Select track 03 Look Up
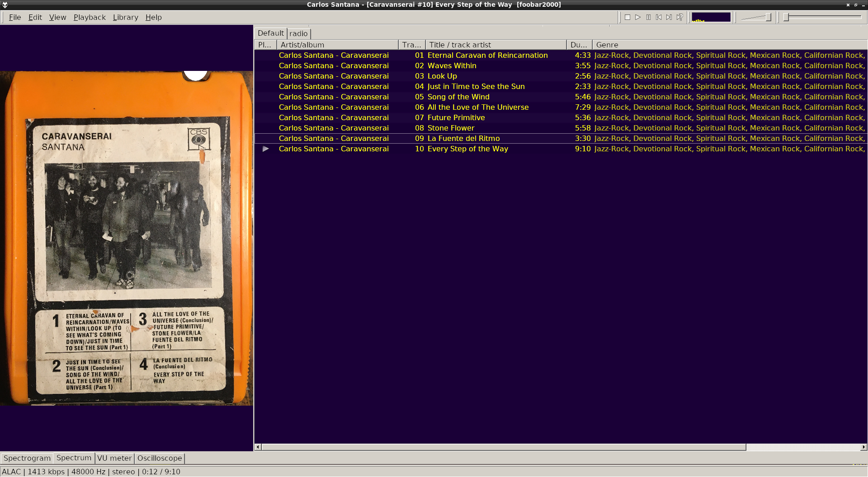868x477 pixels. point(561,76)
